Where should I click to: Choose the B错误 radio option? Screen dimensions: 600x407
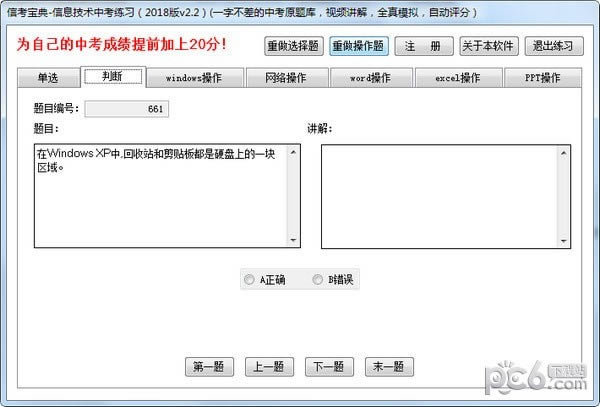(333, 280)
